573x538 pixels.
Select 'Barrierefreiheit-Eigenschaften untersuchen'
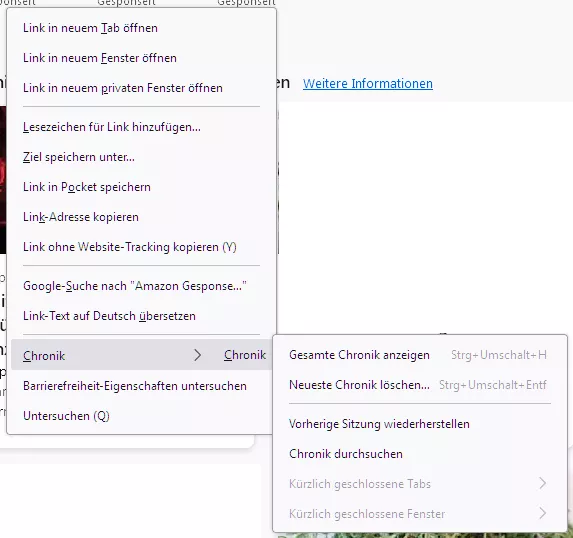(x=141, y=386)
